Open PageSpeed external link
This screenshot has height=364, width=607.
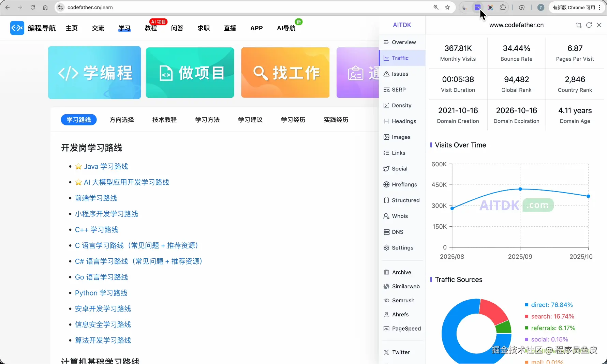(x=402, y=329)
